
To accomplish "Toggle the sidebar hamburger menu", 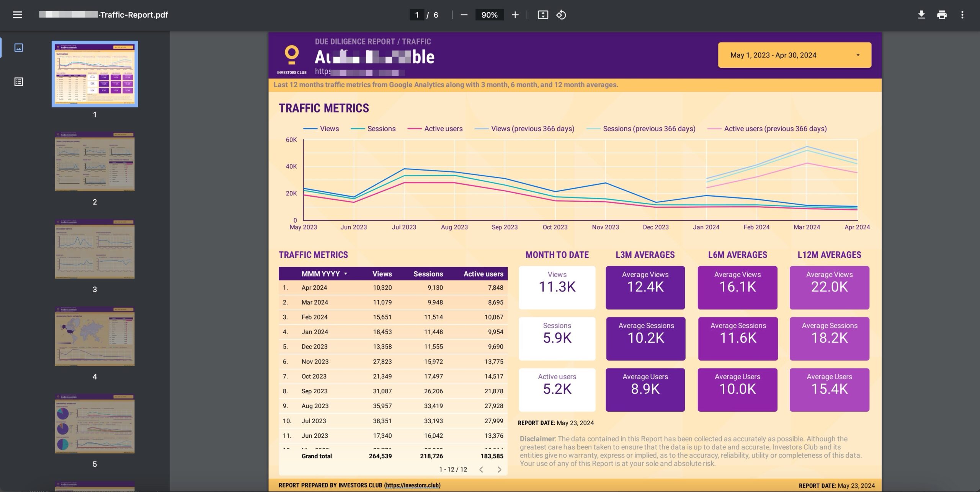I will click(18, 15).
